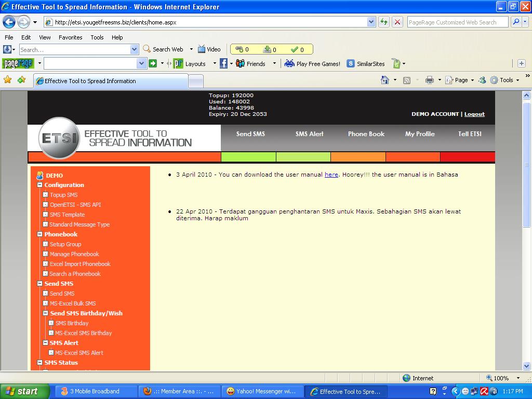Collapse the SMS Status tree node

pyautogui.click(x=39, y=362)
